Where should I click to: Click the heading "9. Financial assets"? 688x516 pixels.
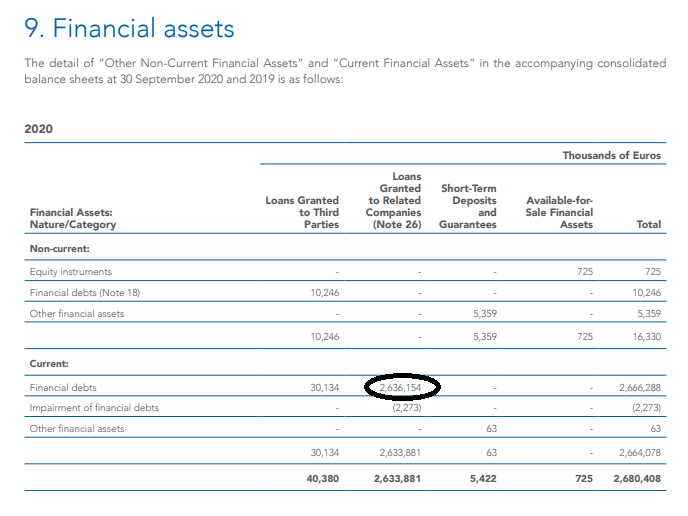tap(129, 29)
